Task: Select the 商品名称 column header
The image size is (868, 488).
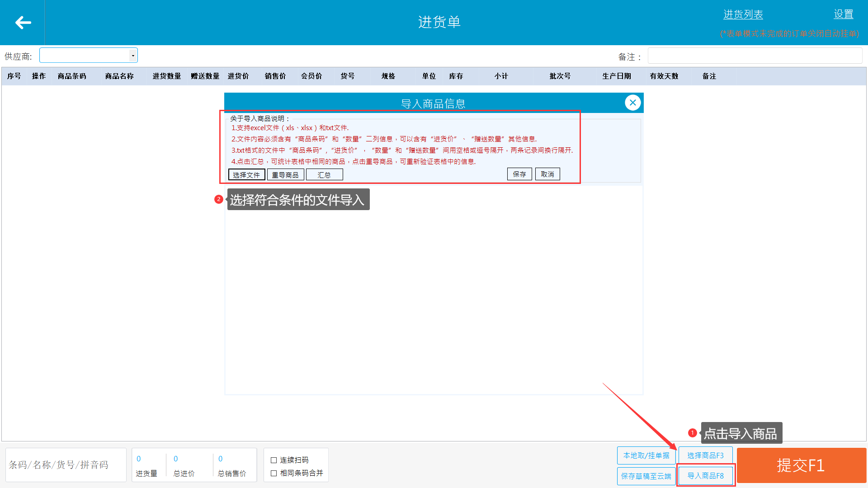Action: (119, 76)
